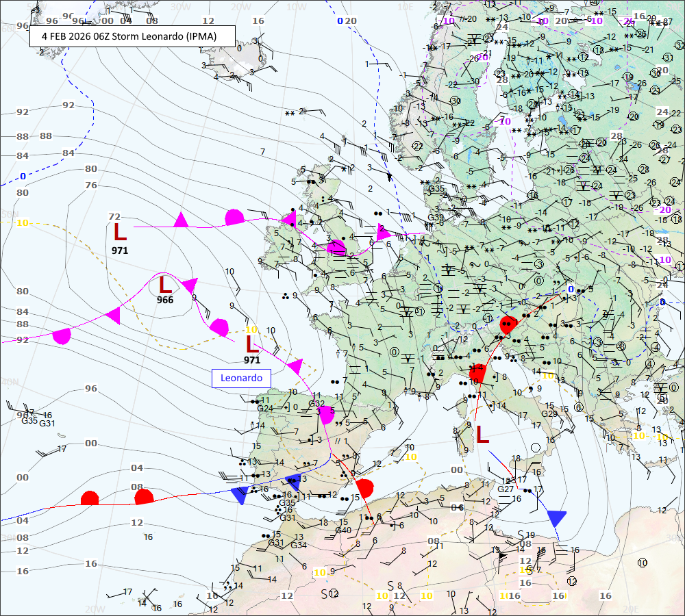685x616 pixels.
Task: Click the magenta occlusion semicircle over northern Spain
Action: [327, 414]
